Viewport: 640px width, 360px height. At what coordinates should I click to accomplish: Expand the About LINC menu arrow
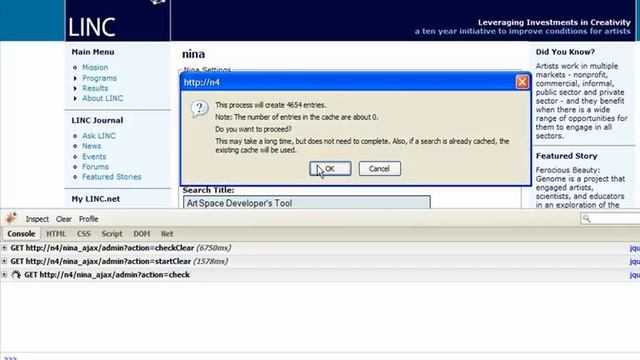click(75, 98)
